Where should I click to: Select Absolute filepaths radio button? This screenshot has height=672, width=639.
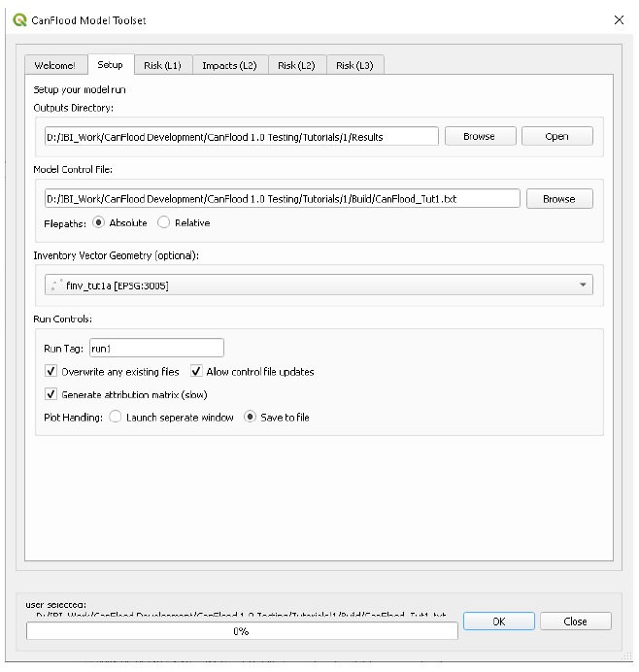click(x=99, y=222)
